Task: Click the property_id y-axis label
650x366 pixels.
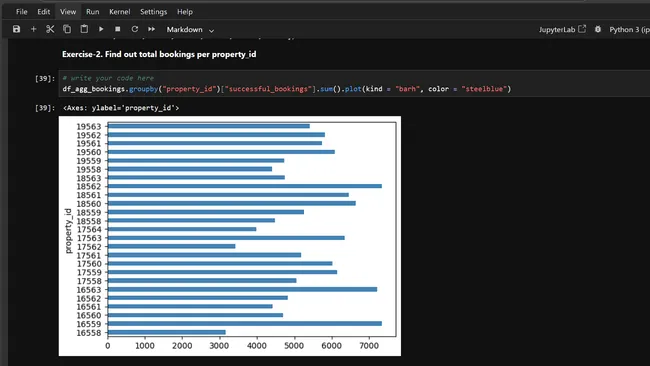Action: tap(68, 230)
